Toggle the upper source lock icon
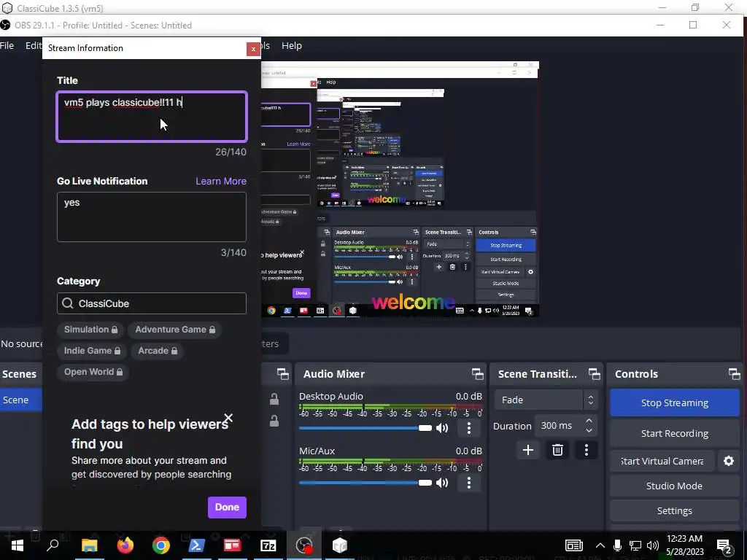 pyautogui.click(x=274, y=399)
